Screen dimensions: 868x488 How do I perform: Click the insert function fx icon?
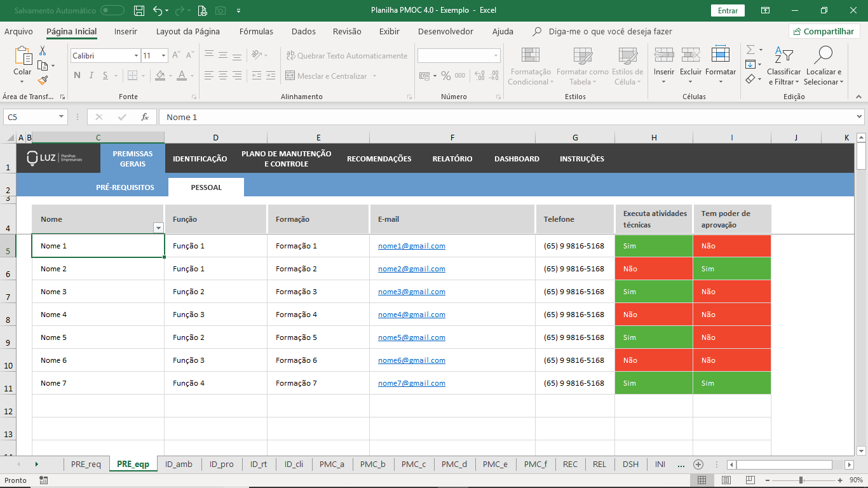tap(145, 117)
